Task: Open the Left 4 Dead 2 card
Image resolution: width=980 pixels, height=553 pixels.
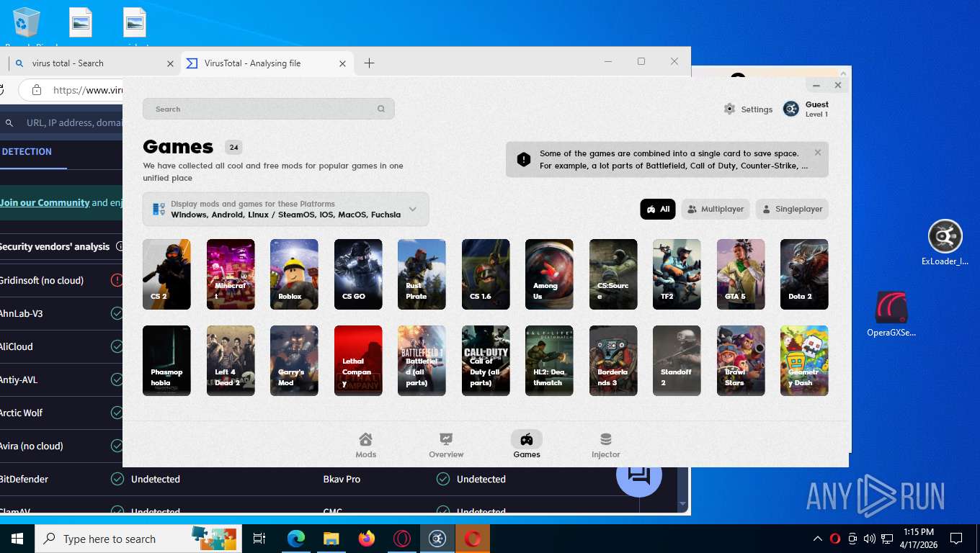Action: pyautogui.click(x=231, y=361)
